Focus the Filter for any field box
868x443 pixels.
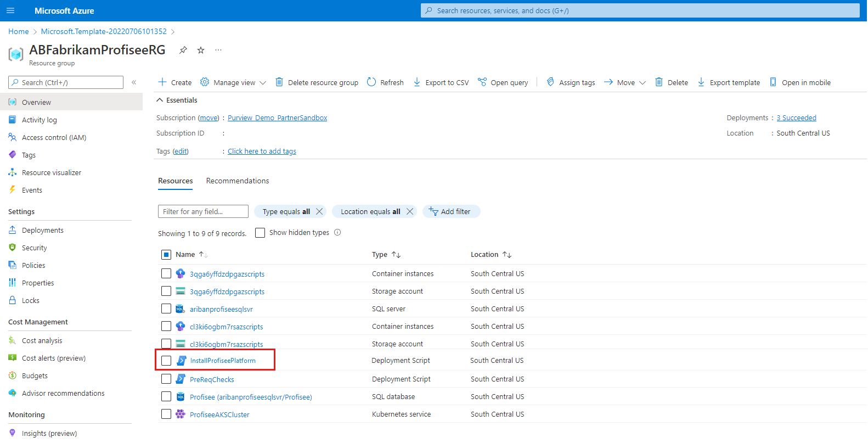tap(203, 211)
